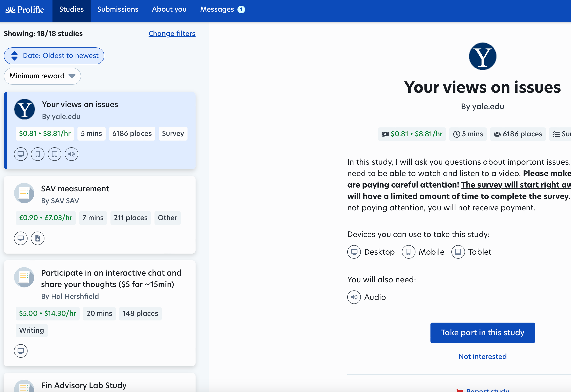571x392 pixels.
Task: Click Audio requirement icon in study details
Action: pos(354,297)
